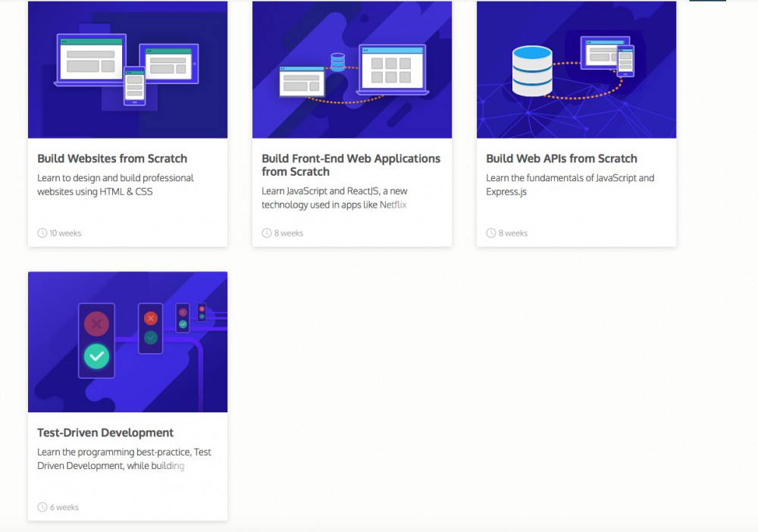758x532 pixels.
Task: Click the HTML & CSS course description
Action: pos(115,185)
